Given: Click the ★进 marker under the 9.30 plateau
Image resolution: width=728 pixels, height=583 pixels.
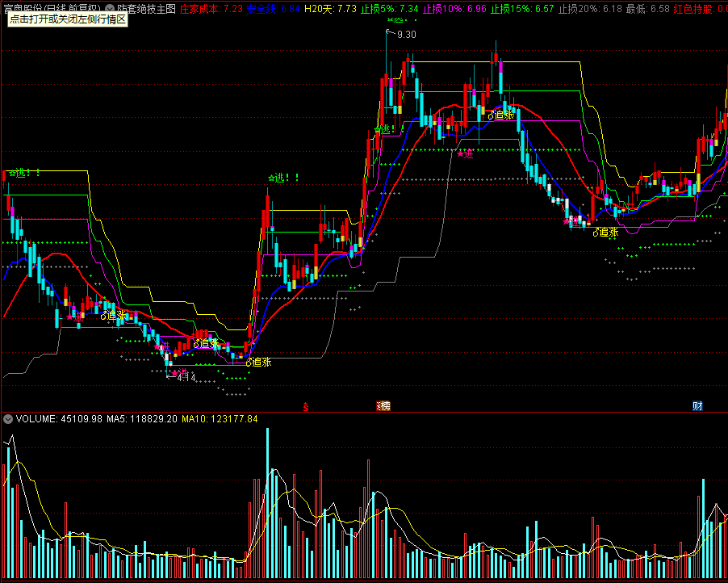Looking at the screenshot, I should (x=465, y=153).
